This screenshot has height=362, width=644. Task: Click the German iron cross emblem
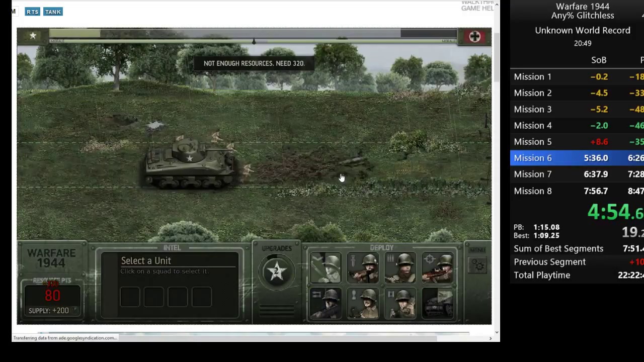point(474,36)
